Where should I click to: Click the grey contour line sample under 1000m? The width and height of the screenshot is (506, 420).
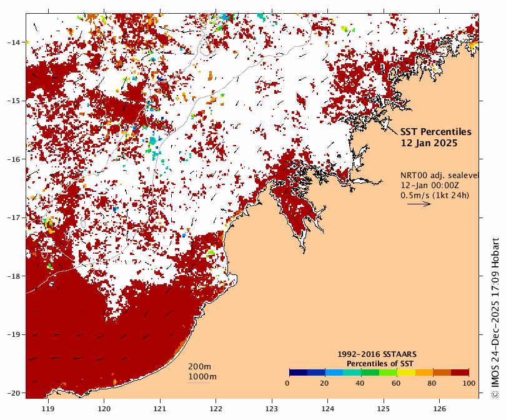(199, 383)
